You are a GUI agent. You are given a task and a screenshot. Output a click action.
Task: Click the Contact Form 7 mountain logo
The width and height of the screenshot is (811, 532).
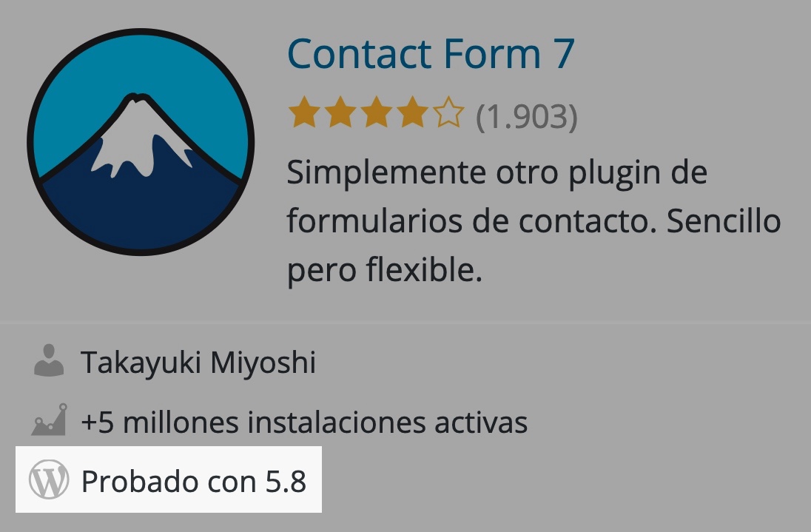click(x=141, y=141)
